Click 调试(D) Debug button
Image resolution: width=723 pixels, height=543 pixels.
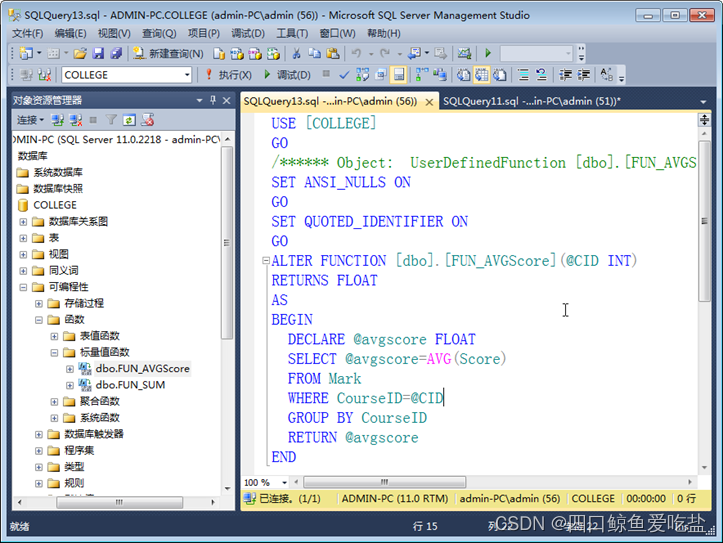287,75
